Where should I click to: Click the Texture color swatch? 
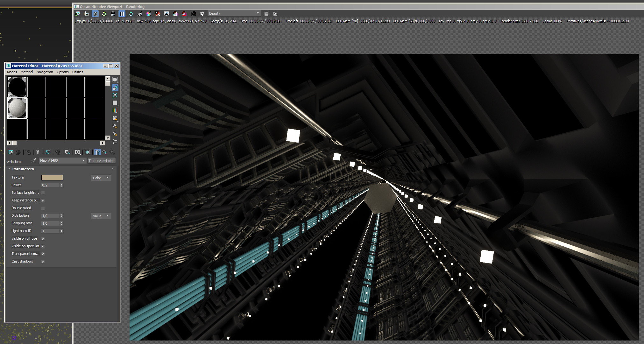52,178
